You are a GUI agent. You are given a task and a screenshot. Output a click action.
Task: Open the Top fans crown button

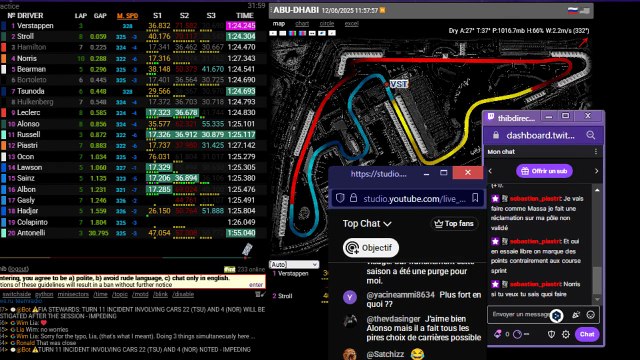tap(453, 224)
